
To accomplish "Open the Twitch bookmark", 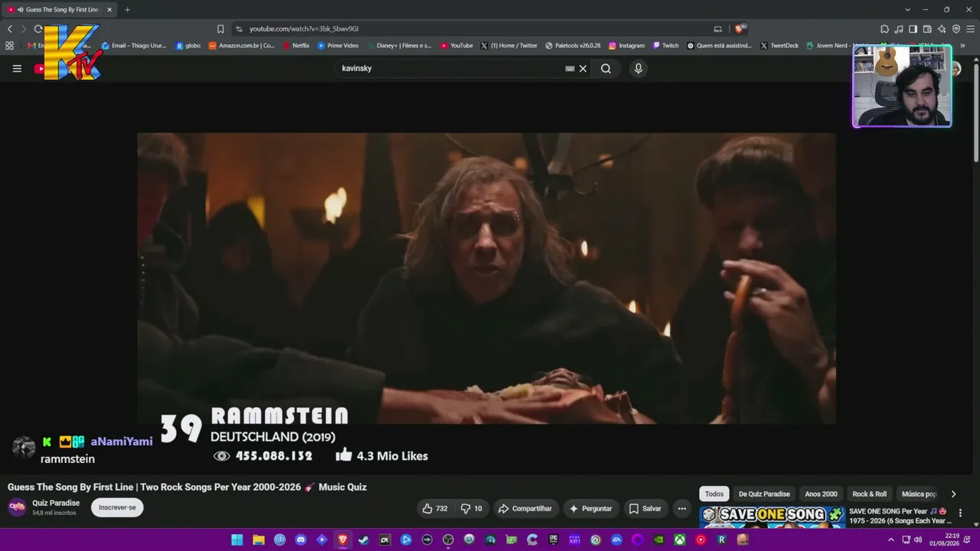I will click(x=665, y=46).
